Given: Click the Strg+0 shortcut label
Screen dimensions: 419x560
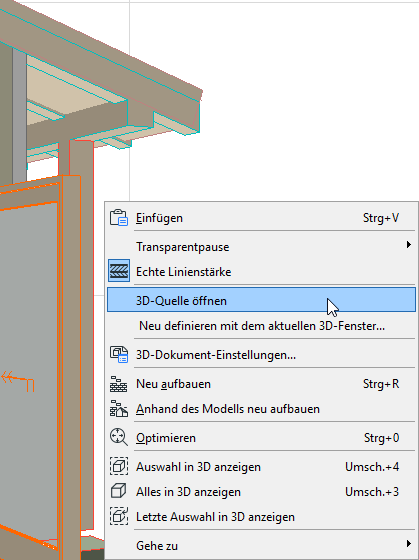Looking at the screenshot, I should coord(381,438).
